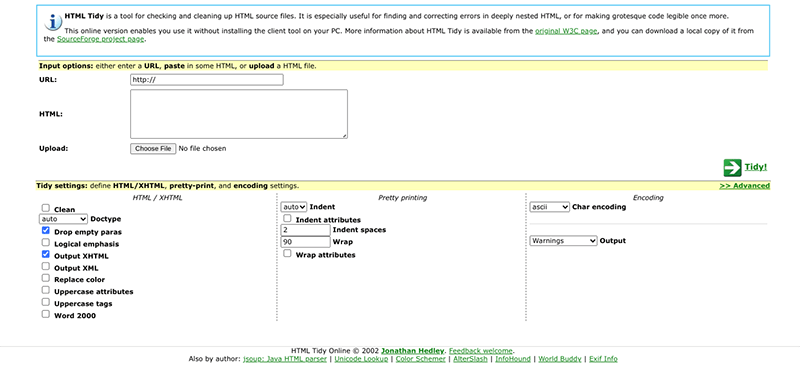Click the 'No file chosen' text
800x368 pixels.
[x=202, y=149]
